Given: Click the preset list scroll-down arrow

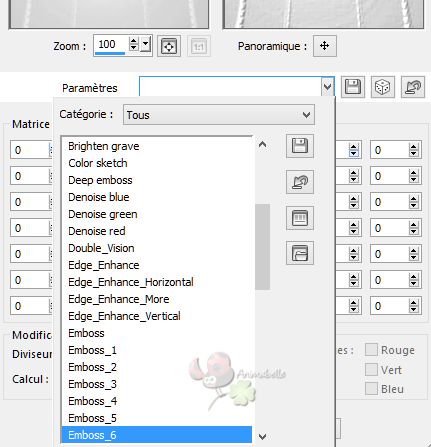Looking at the screenshot, I should [263, 436].
